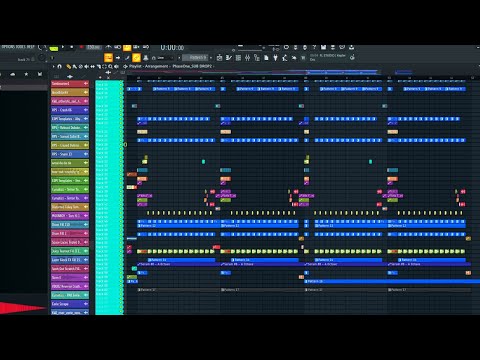The height and width of the screenshot is (360, 480).
Task: Click the cloud icon in browser header
Action: [x=13, y=74]
